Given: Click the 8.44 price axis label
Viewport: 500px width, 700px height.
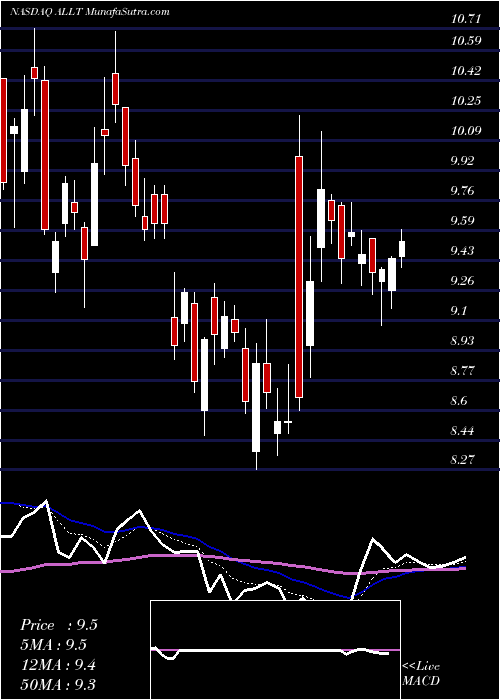Looking at the screenshot, I should click(462, 431).
